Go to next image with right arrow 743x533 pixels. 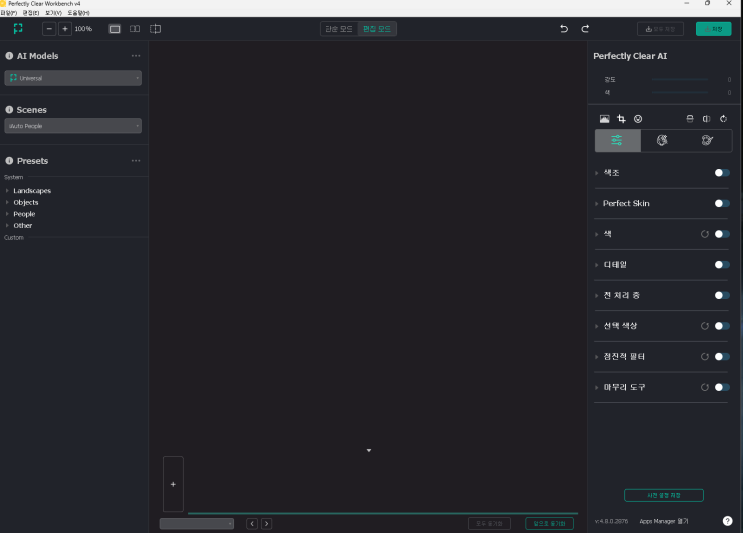pyautogui.click(x=267, y=524)
